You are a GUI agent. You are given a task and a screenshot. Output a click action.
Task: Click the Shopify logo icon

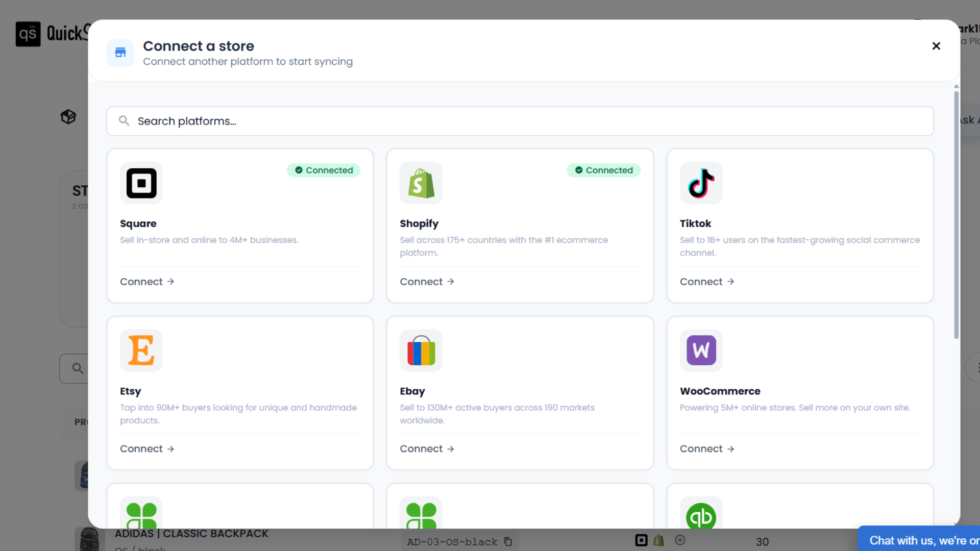(421, 183)
